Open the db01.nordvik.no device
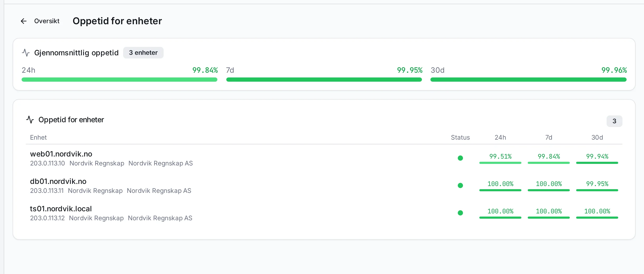This screenshot has width=644, height=274. [58, 181]
